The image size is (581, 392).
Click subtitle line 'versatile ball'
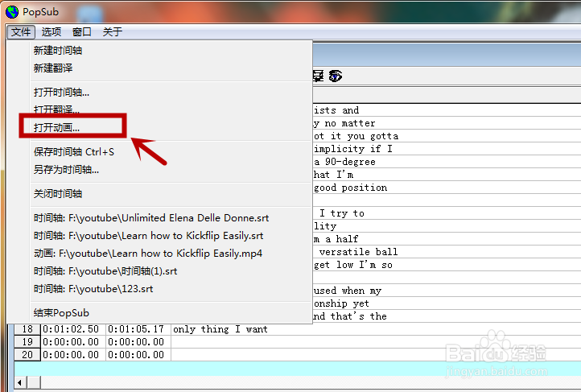(358, 252)
